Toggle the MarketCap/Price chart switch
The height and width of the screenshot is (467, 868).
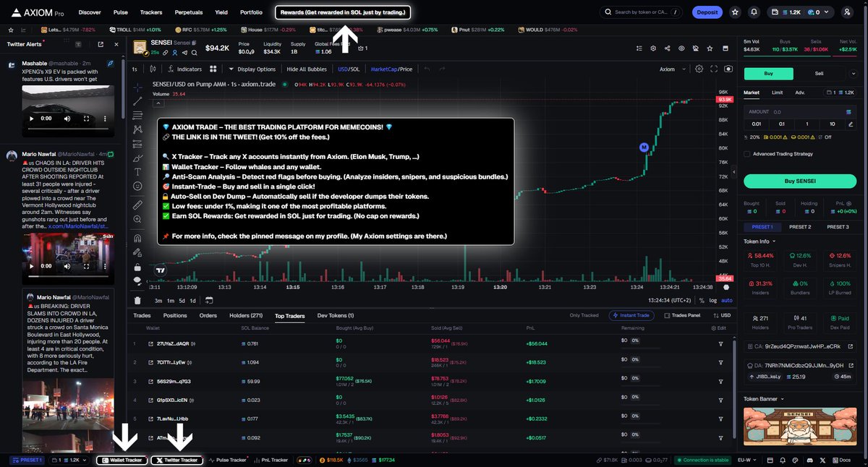[x=391, y=69]
